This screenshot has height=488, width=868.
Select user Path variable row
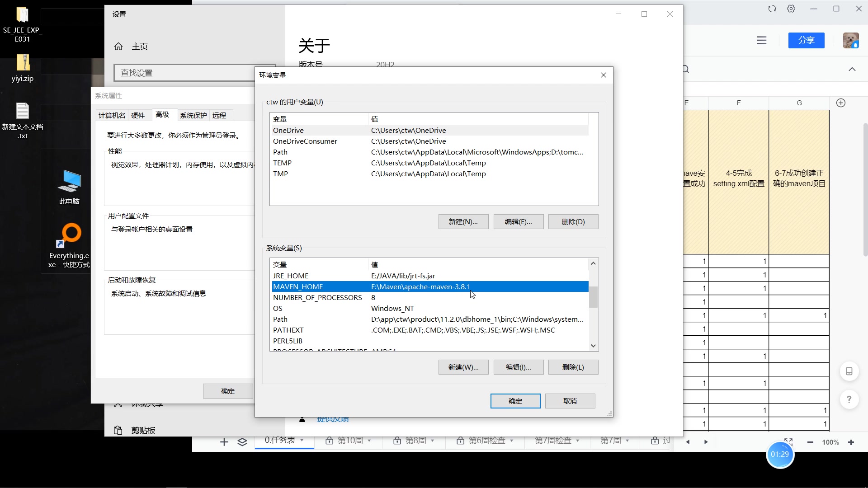coord(429,152)
